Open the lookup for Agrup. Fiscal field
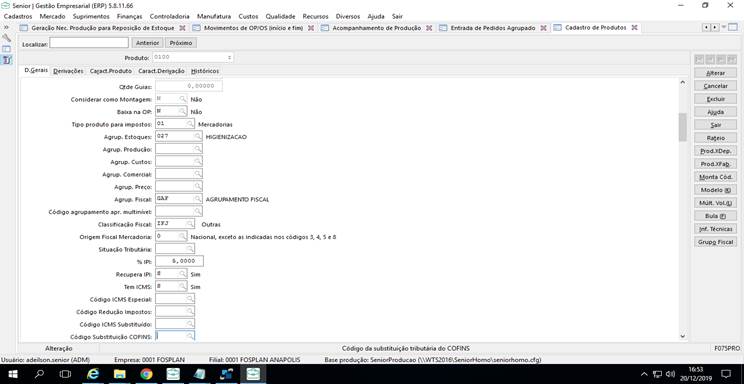744x384 pixels. [197, 199]
